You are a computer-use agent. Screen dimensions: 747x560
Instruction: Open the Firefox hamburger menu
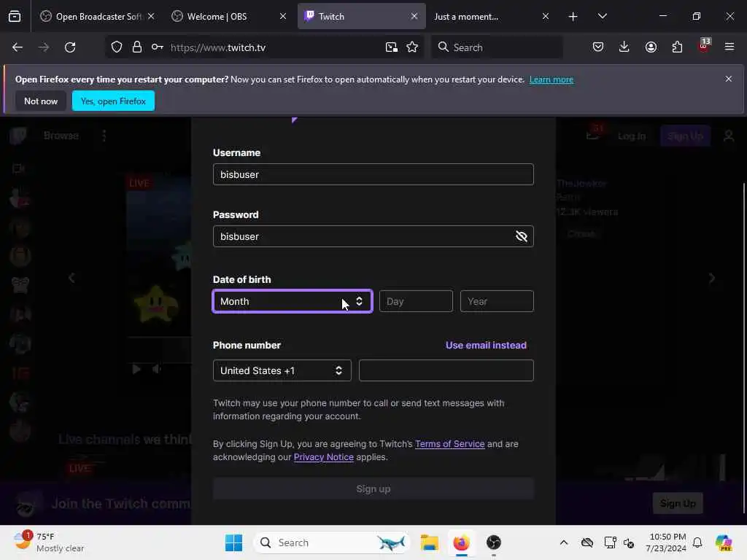[729, 47]
